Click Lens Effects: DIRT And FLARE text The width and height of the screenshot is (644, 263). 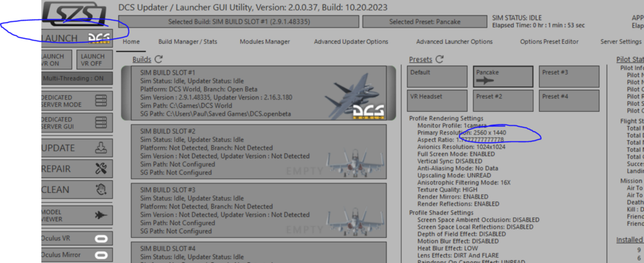(459, 255)
